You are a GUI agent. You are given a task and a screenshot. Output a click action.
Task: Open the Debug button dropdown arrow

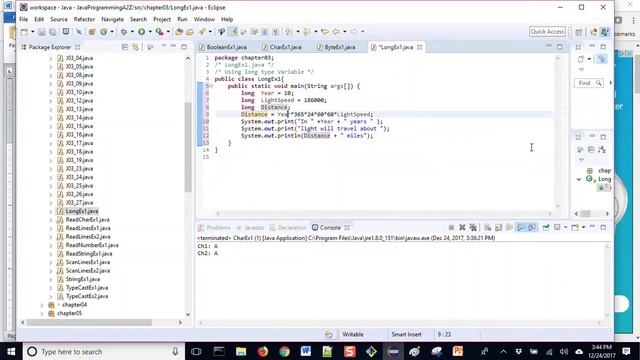click(x=132, y=32)
